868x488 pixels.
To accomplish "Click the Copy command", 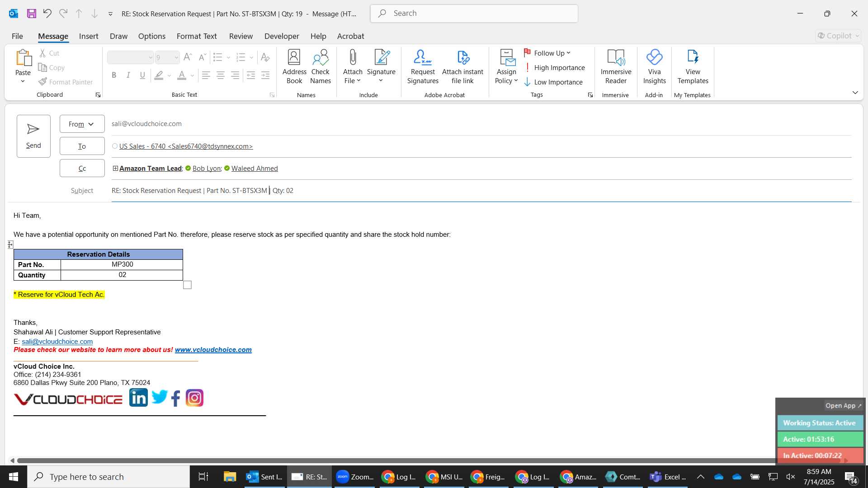I will 52,68.
